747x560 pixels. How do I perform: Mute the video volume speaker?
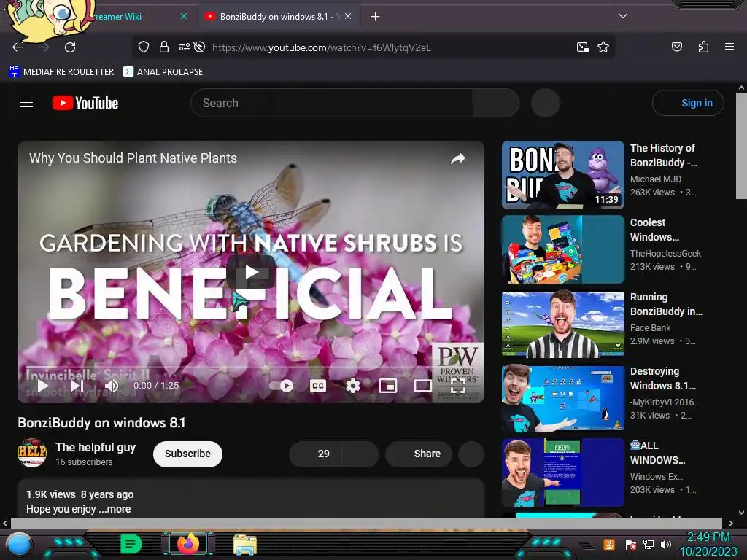point(112,386)
